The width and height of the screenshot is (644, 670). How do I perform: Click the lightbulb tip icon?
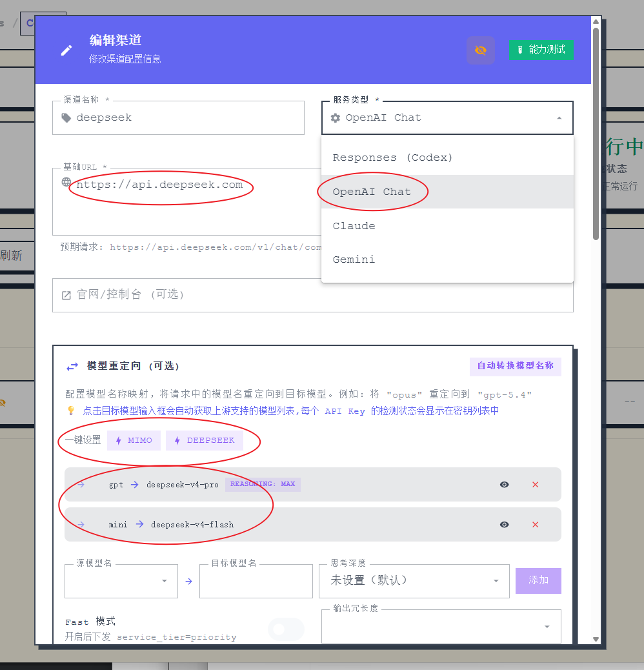71,411
